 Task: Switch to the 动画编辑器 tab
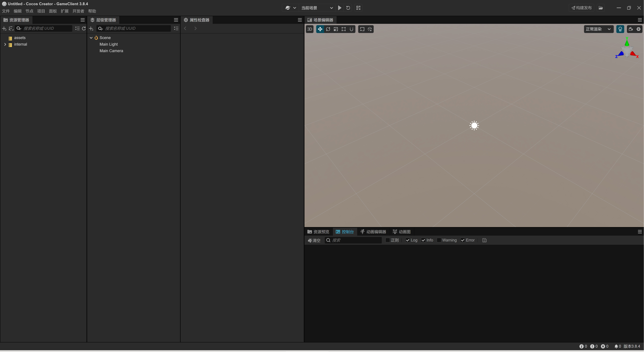(373, 232)
